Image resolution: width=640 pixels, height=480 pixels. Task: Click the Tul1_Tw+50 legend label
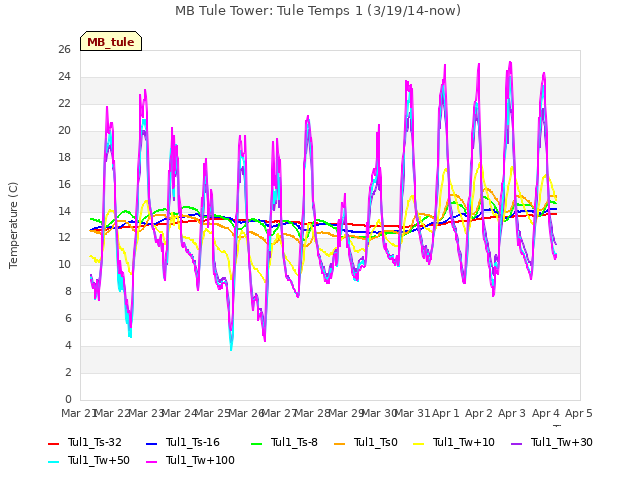pos(99,460)
